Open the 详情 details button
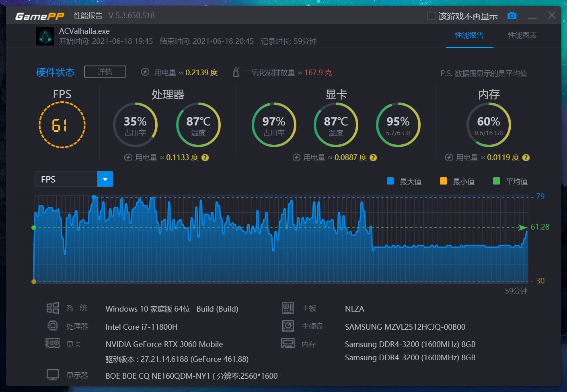567x392 pixels. click(x=105, y=72)
